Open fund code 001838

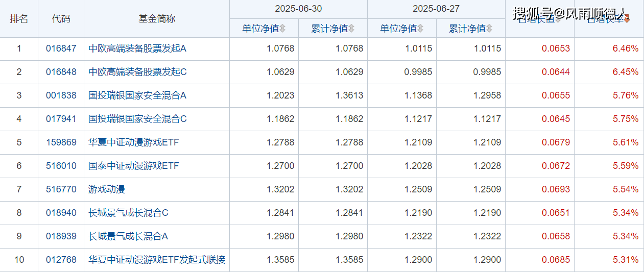[x=61, y=95]
